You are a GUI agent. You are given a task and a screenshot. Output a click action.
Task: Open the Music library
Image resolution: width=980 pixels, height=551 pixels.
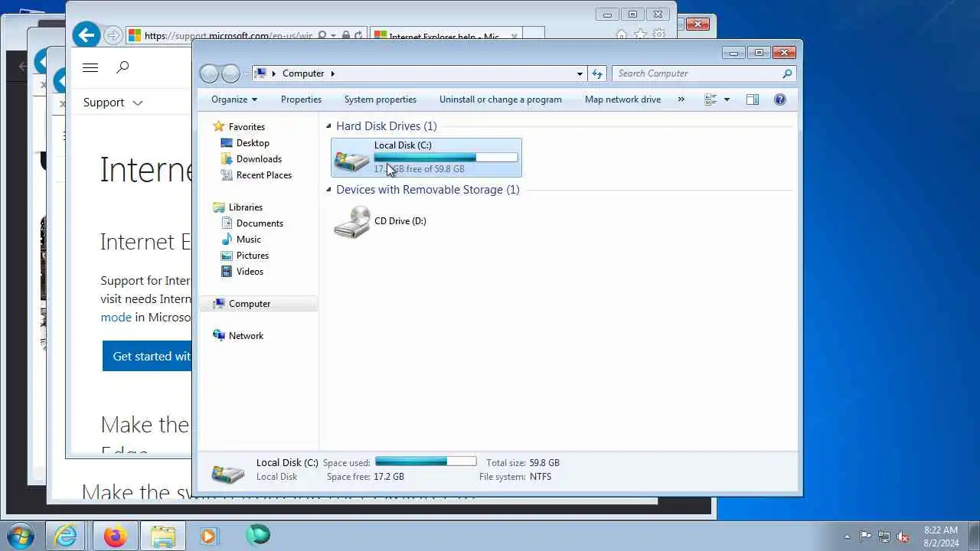click(x=248, y=240)
